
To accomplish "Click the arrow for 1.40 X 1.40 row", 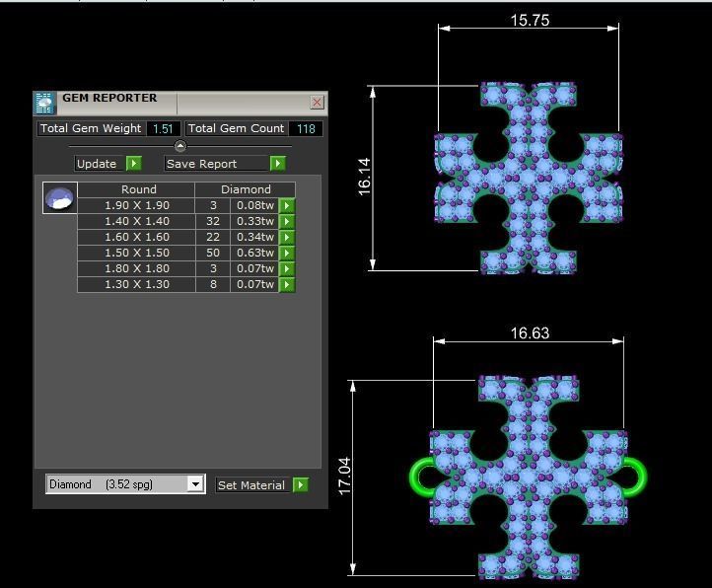I will click(x=287, y=221).
